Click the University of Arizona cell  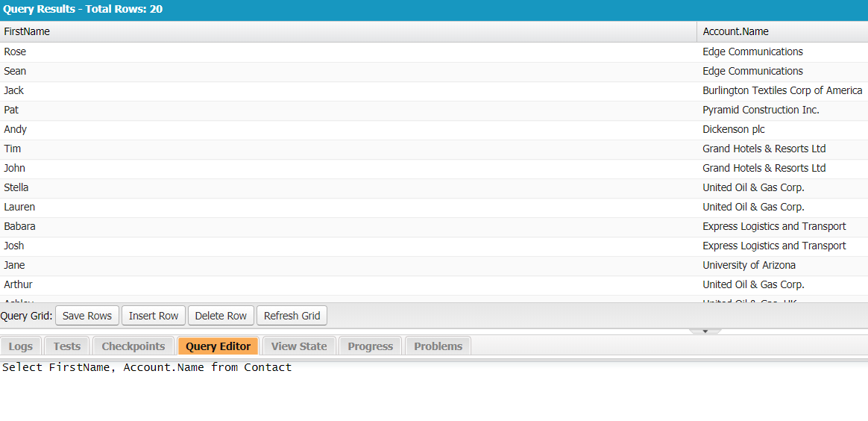(783, 265)
